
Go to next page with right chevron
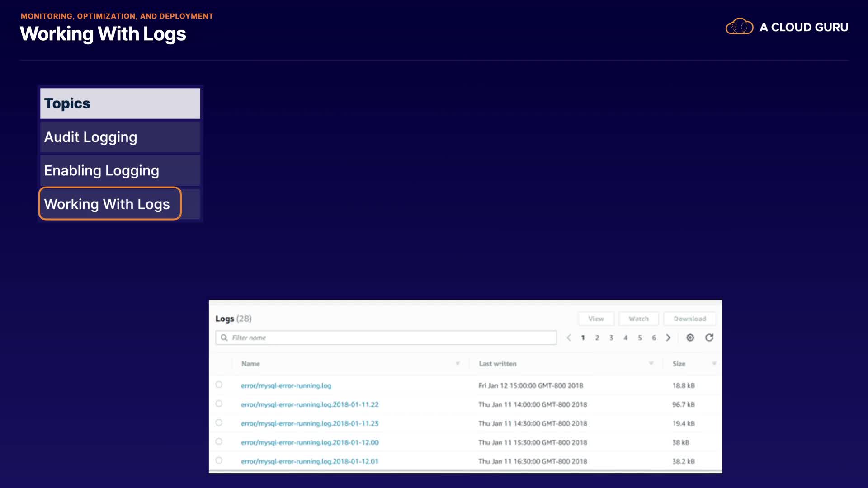[668, 338]
